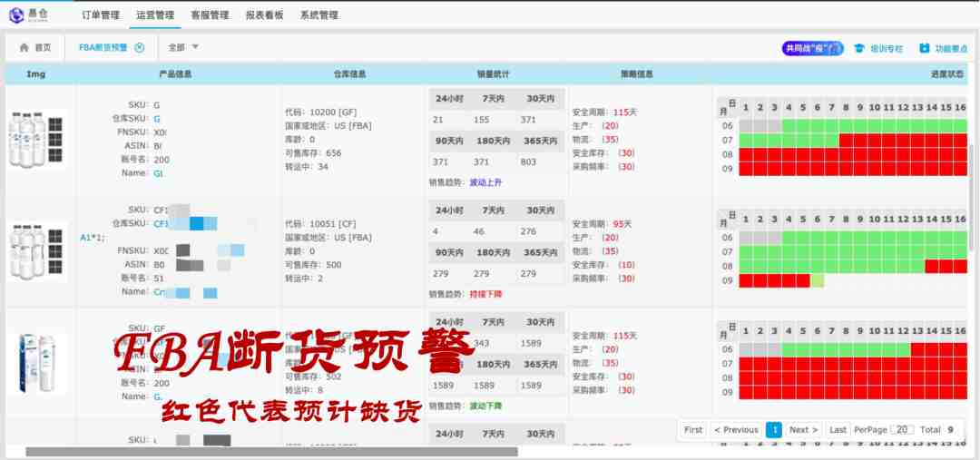The height and width of the screenshot is (460, 980).
Task: Click the company logo in top-left corner
Action: (x=29, y=15)
